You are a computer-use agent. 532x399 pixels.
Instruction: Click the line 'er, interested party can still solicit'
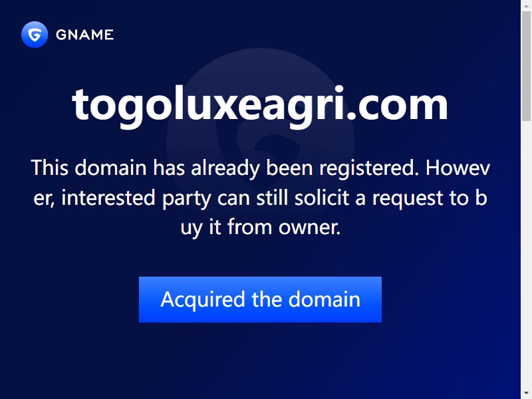260,198
